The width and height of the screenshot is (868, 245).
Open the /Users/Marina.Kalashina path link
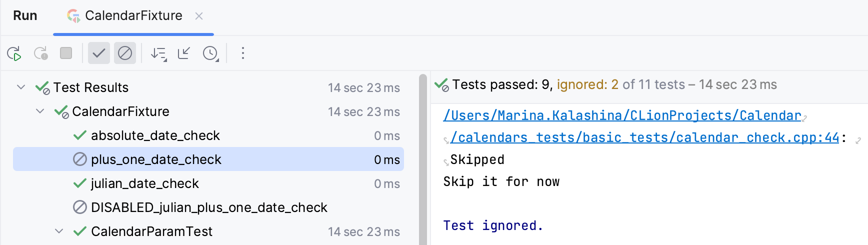click(622, 115)
